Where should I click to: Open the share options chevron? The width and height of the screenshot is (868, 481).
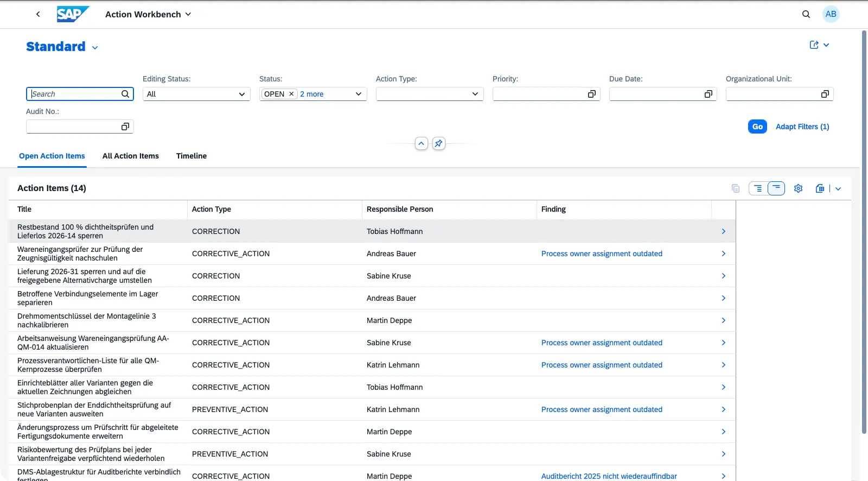(826, 45)
